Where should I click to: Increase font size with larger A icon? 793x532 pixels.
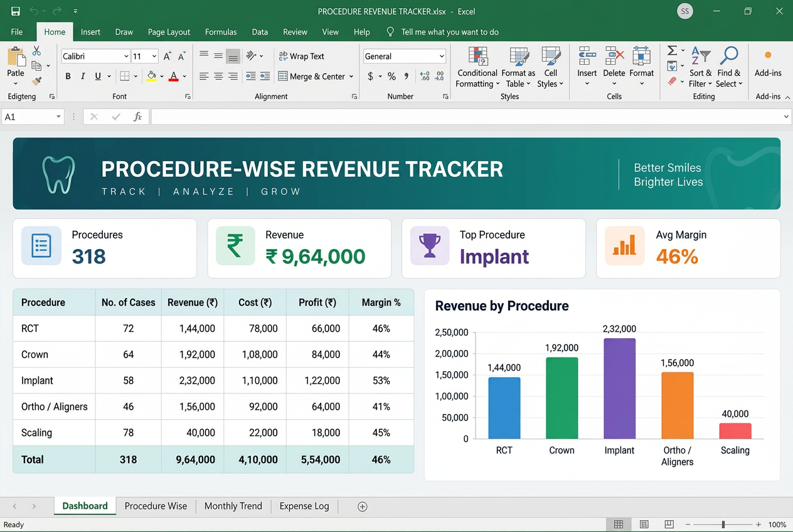[x=168, y=56]
